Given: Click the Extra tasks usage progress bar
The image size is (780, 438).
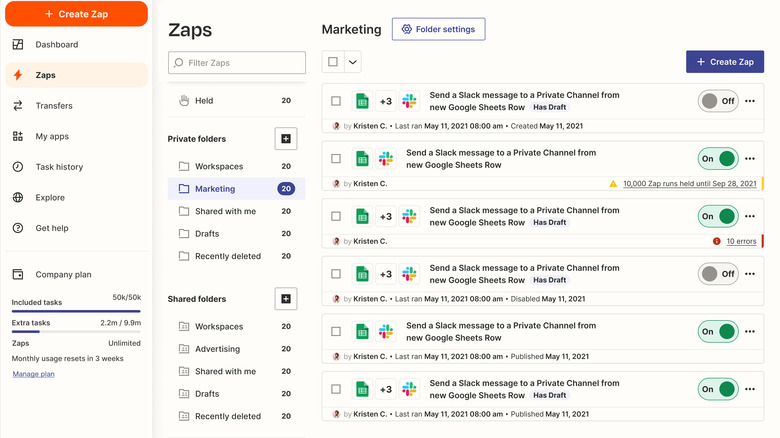Looking at the screenshot, I should click(76, 331).
